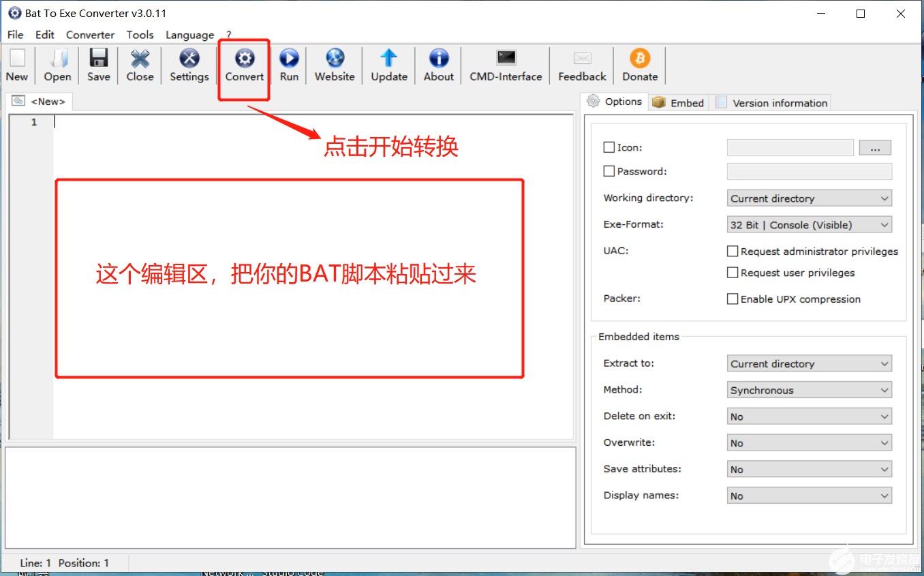
Task: Enable the Password checkbox
Action: (609, 171)
